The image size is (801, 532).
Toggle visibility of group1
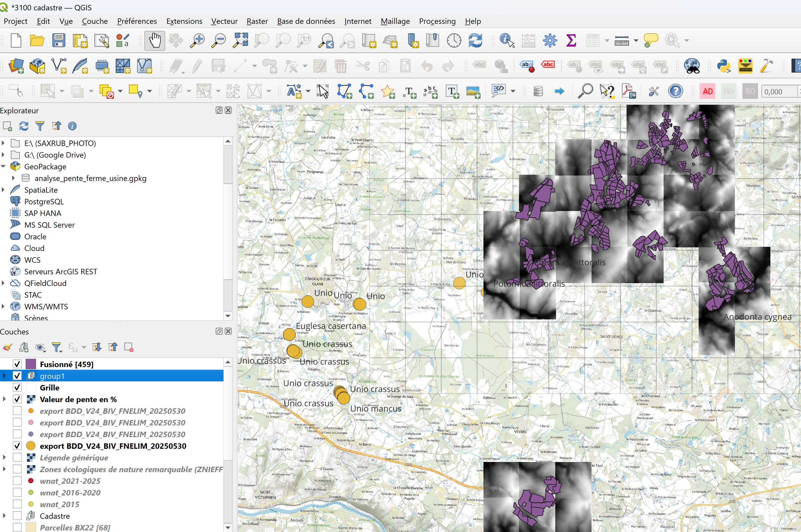pos(17,376)
